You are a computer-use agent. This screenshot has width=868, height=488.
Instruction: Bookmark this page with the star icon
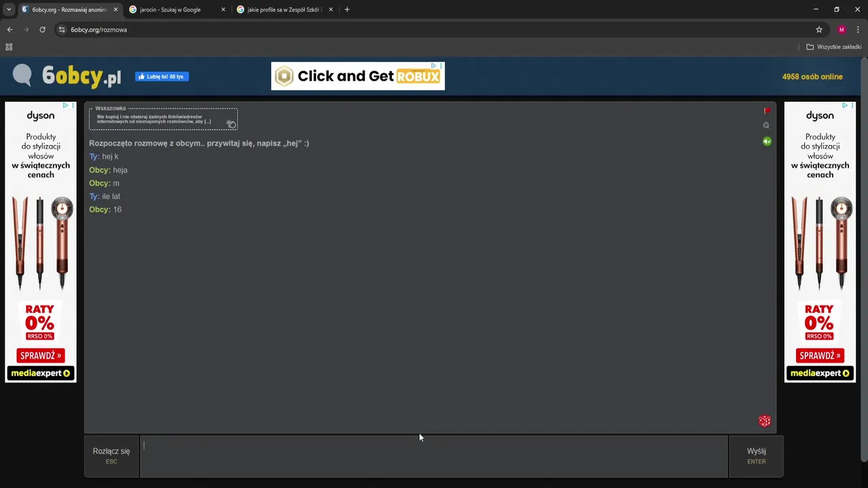coord(819,30)
